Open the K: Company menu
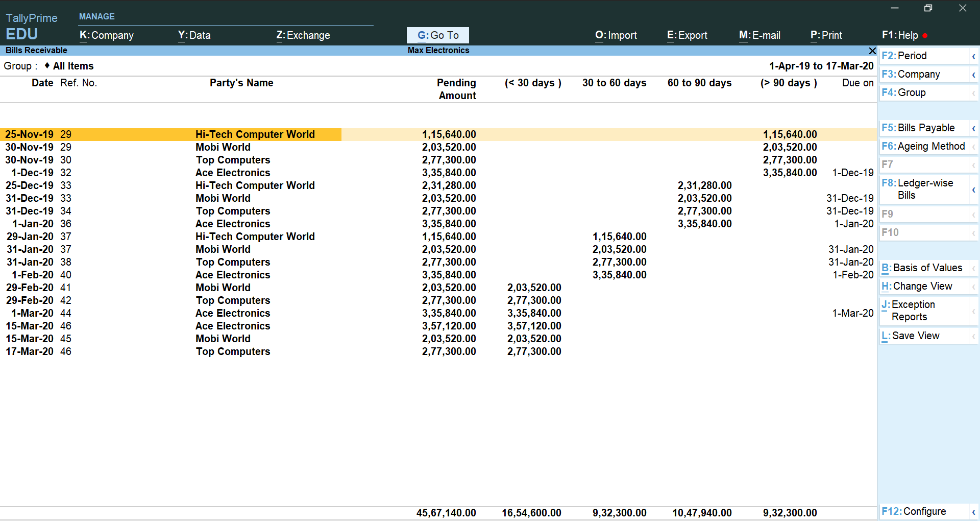 tap(107, 35)
